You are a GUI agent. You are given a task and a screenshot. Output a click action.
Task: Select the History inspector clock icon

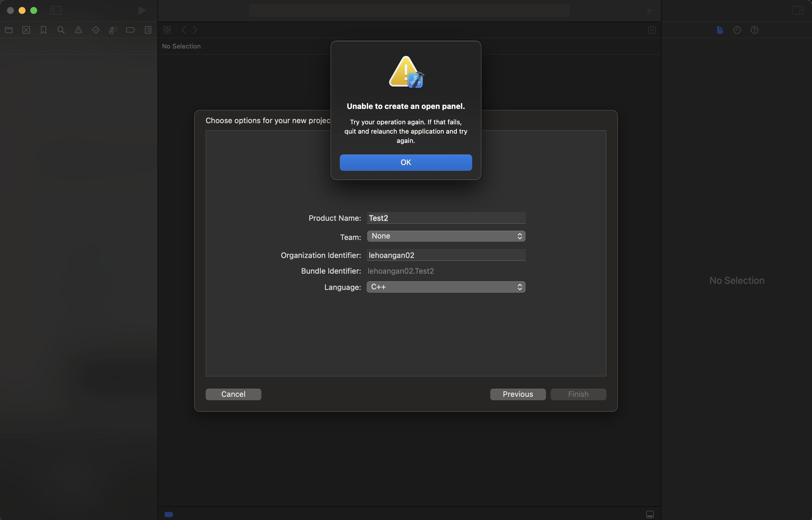(737, 30)
